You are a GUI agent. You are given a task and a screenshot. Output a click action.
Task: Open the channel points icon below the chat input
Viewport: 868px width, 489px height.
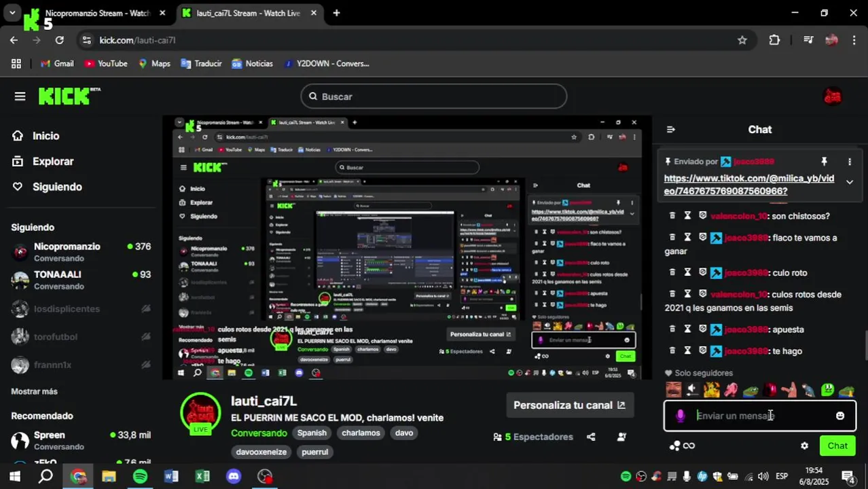(x=682, y=446)
